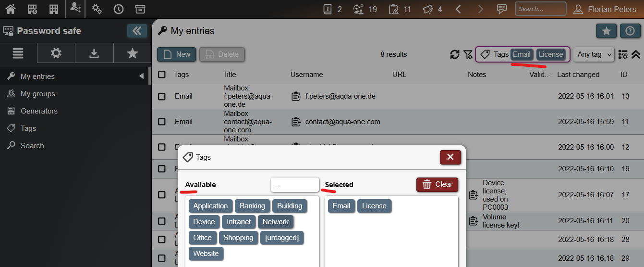Image resolution: width=644 pixels, height=267 pixels.
Task: Collapse the Password safe sidebar
Action: pyautogui.click(x=137, y=31)
